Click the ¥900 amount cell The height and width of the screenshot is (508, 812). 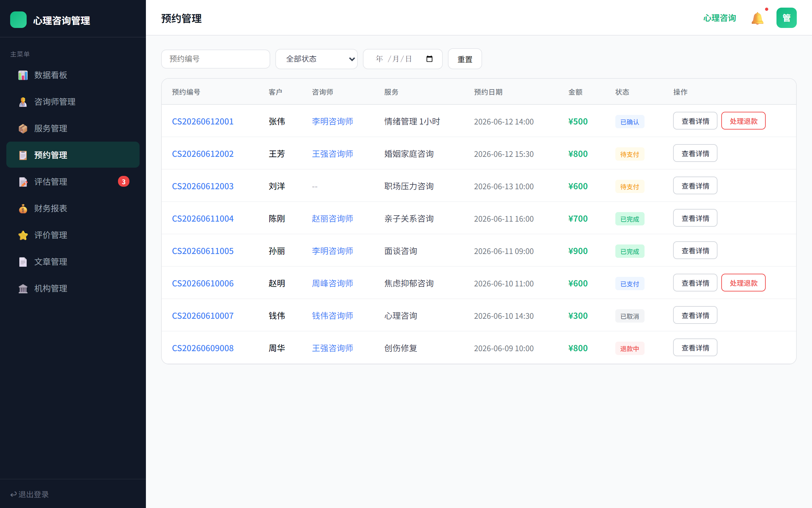click(x=578, y=251)
